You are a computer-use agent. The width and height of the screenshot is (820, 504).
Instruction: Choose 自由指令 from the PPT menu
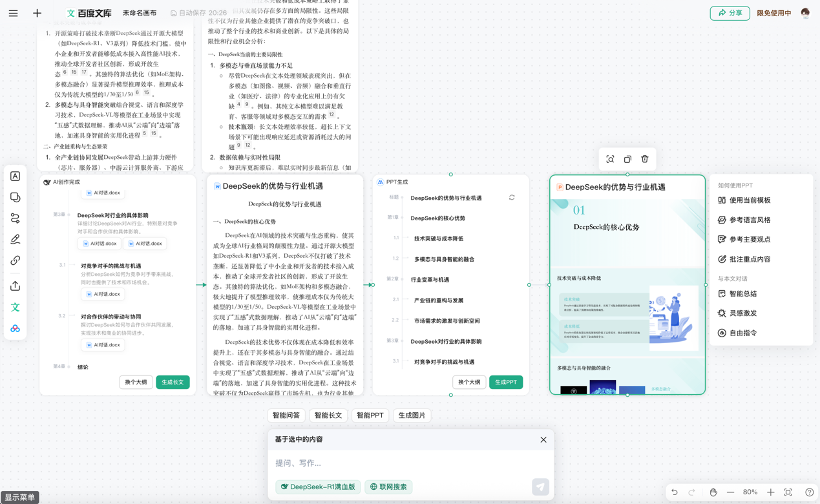point(737,333)
